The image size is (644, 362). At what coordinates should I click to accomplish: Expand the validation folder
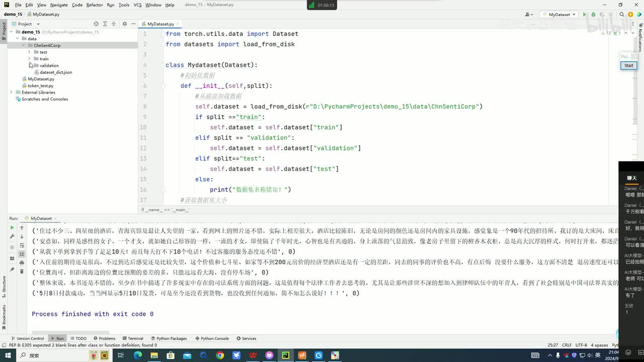pyautogui.click(x=29, y=65)
